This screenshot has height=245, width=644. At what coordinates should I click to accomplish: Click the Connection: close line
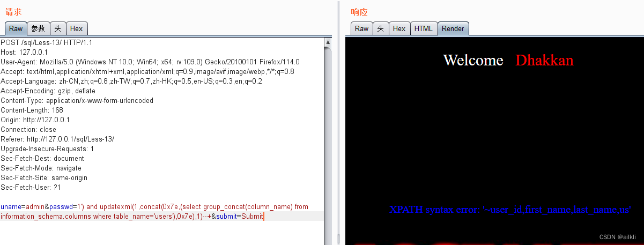pos(28,129)
